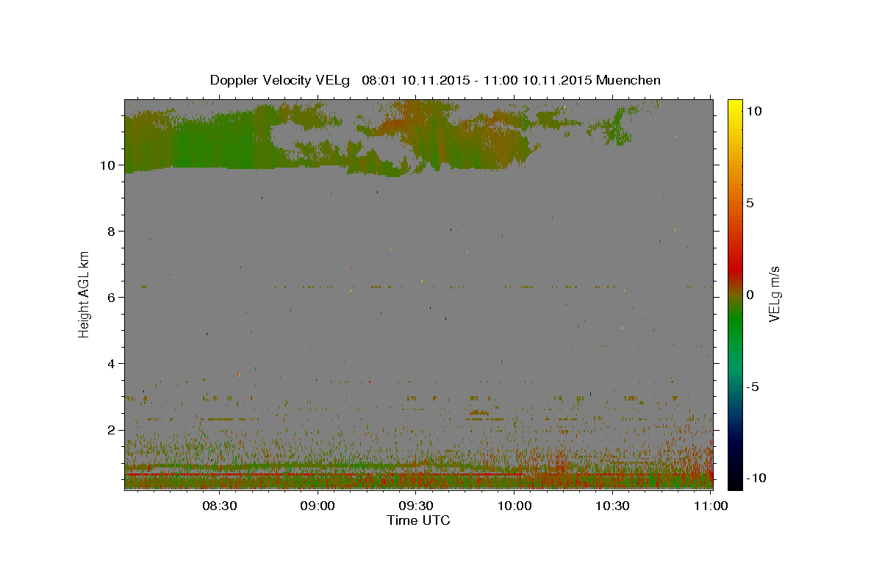Click the 08:30 time tick label
882x588 pixels.
click(x=220, y=506)
